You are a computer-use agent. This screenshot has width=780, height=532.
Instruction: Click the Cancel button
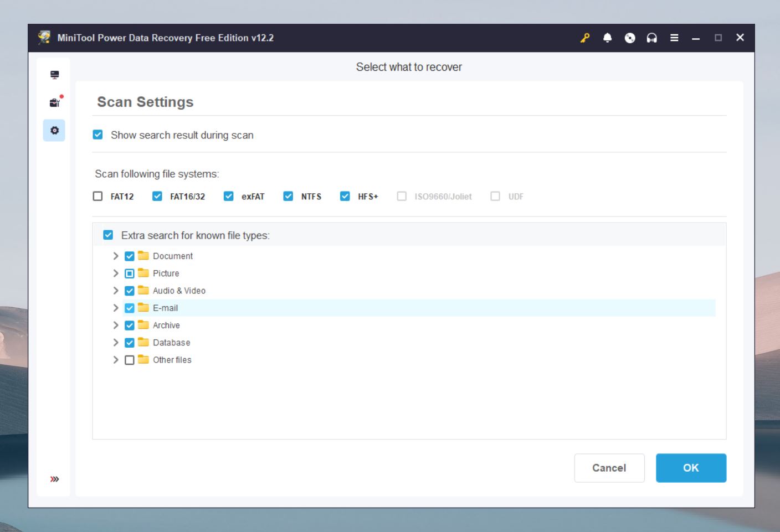pos(609,468)
